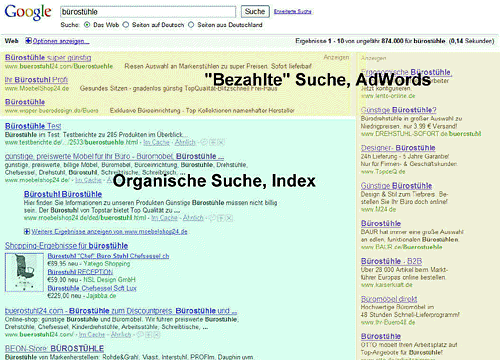Screen dimensions: 500x360
Task: Open the Erweiterte Suche link
Action: pos(293,11)
